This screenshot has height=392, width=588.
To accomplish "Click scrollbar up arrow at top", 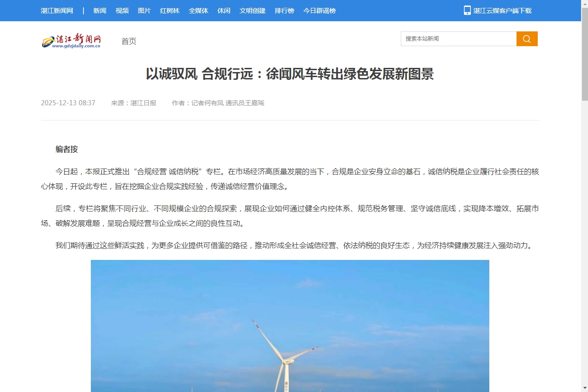I will 584,4.
